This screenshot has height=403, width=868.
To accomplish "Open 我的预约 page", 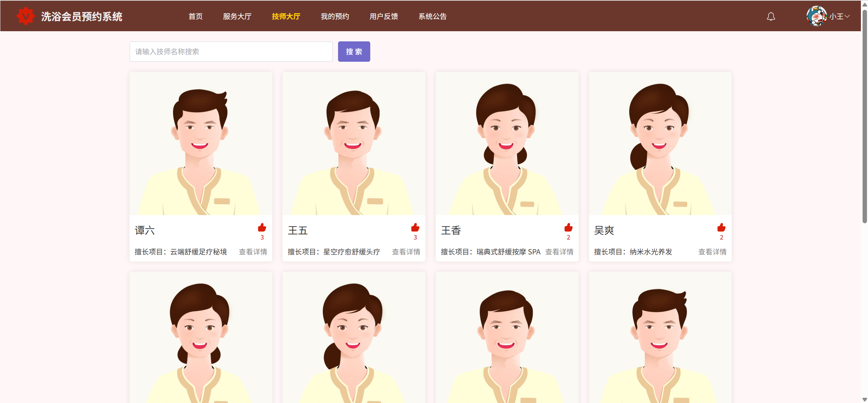I will 335,16.
